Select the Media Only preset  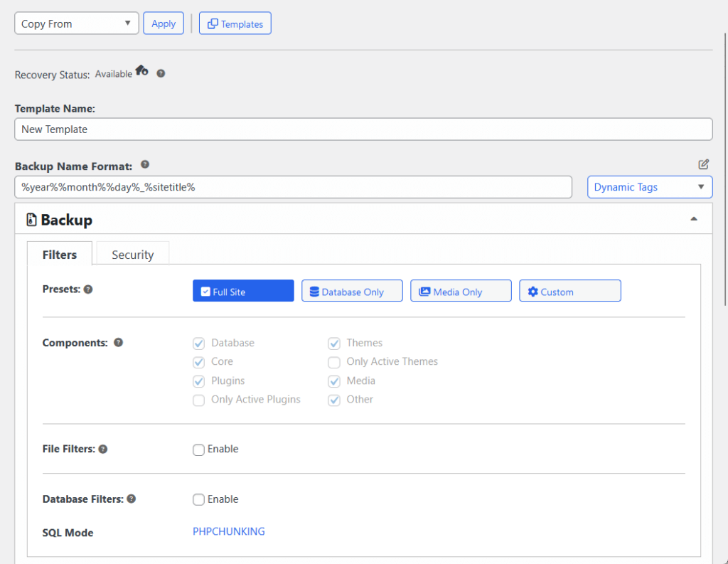461,291
